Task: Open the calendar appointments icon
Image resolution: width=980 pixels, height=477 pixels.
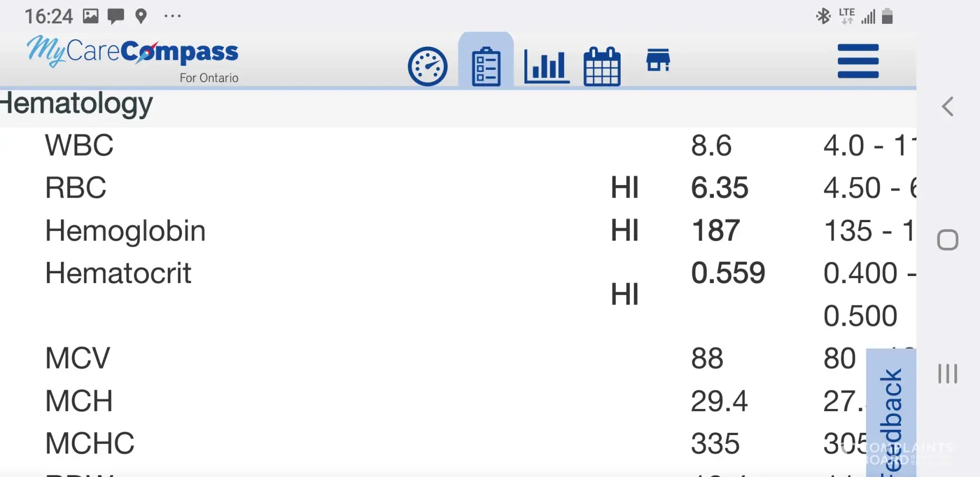Action: 602,66
